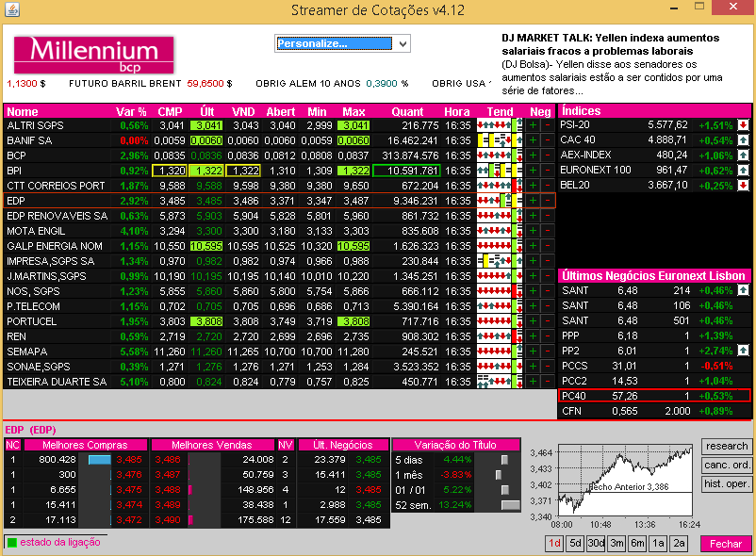Click the red minus icon for SONAE,SGPS

(548, 367)
